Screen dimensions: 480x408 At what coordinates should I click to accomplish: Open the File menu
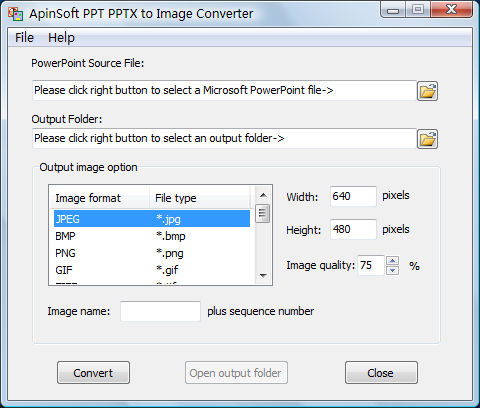click(24, 37)
